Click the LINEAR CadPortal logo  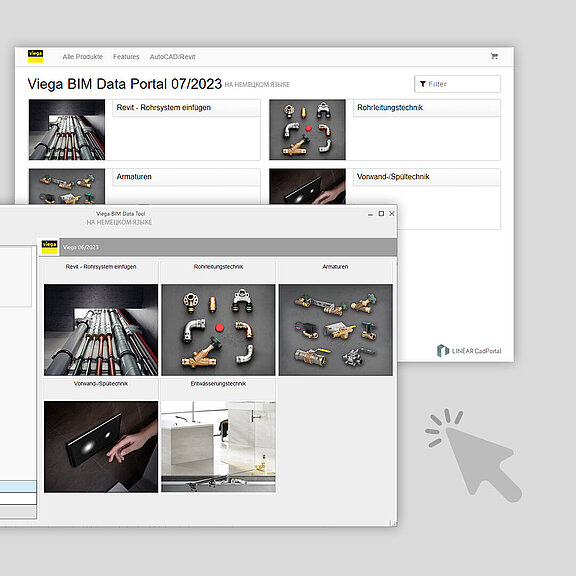pos(469,350)
